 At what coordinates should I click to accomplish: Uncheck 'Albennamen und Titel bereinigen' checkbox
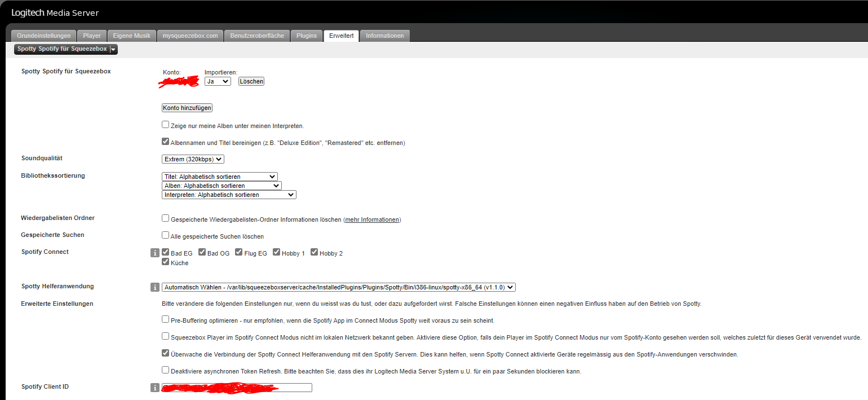pyautogui.click(x=165, y=142)
